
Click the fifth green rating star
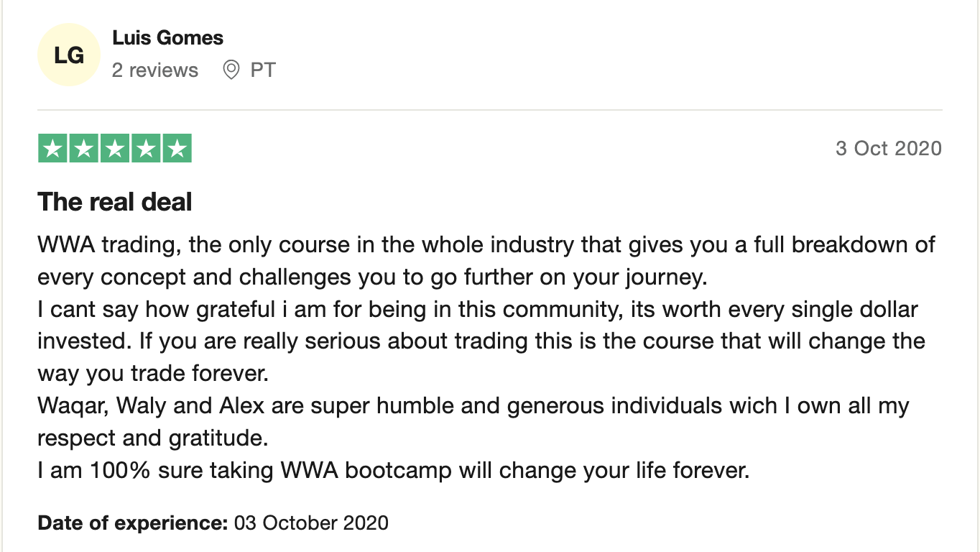point(177,149)
